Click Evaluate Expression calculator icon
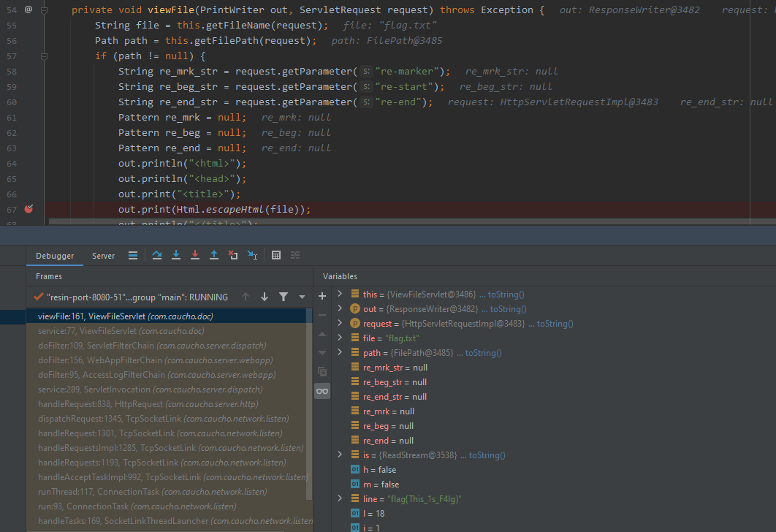 (276, 255)
